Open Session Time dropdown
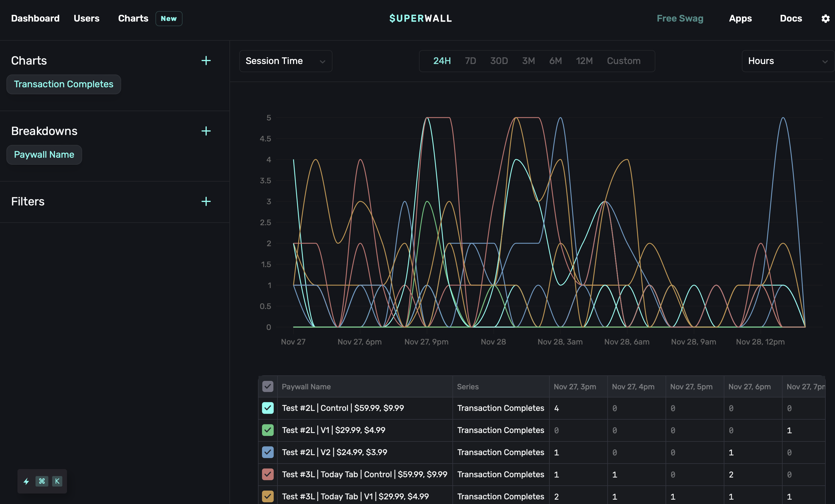 click(285, 61)
